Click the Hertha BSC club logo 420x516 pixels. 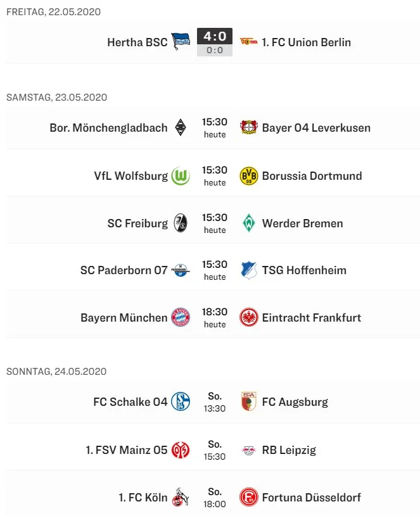(x=181, y=42)
